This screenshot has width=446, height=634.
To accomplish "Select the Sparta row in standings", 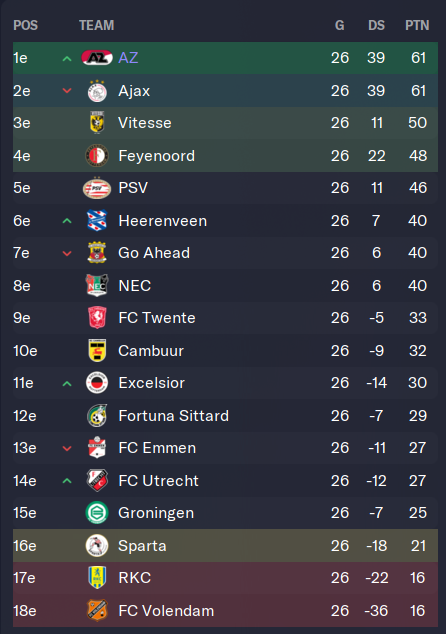I will [225, 545].
